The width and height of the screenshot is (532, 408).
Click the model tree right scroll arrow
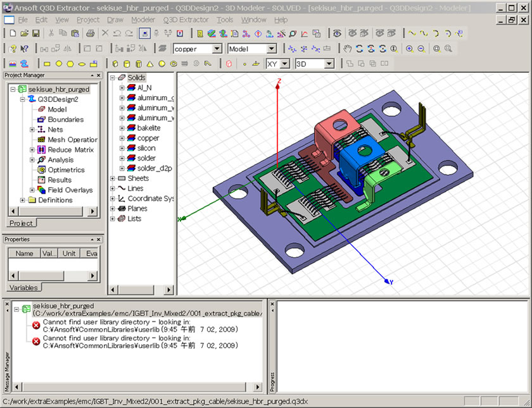tap(168, 290)
